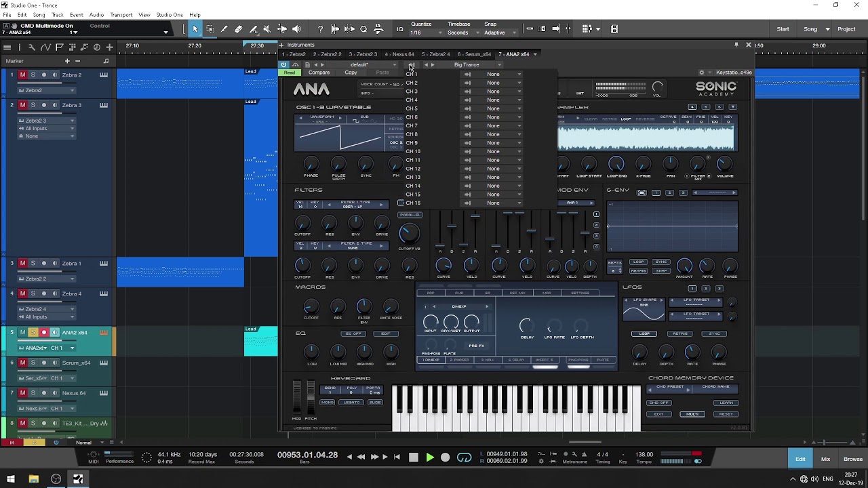Solo the Zebra 3 track
The image size is (868, 488).
33,105
